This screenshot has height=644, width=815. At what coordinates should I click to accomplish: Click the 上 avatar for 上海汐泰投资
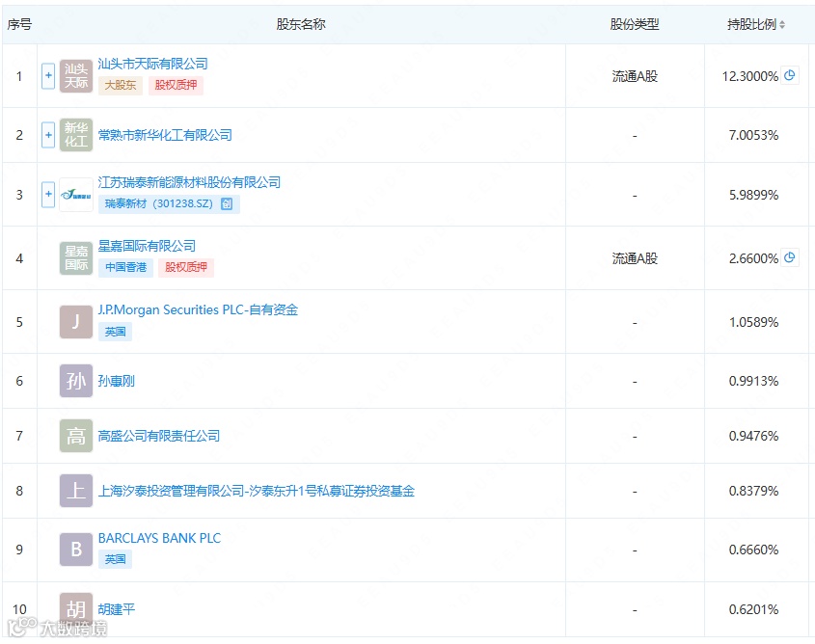point(76,491)
